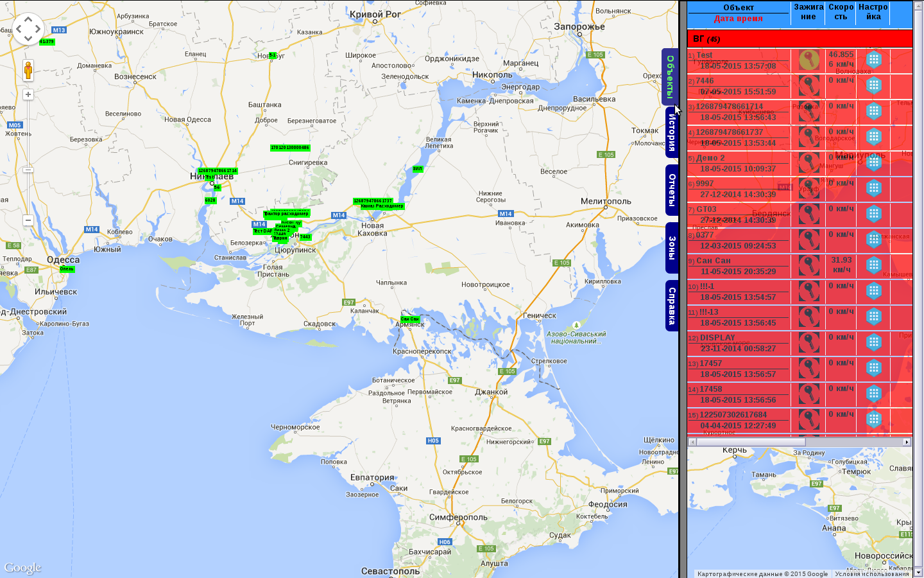Click the green Камаз Расходомер map marker
Viewport: 924px width, 578px height.
coord(382,206)
